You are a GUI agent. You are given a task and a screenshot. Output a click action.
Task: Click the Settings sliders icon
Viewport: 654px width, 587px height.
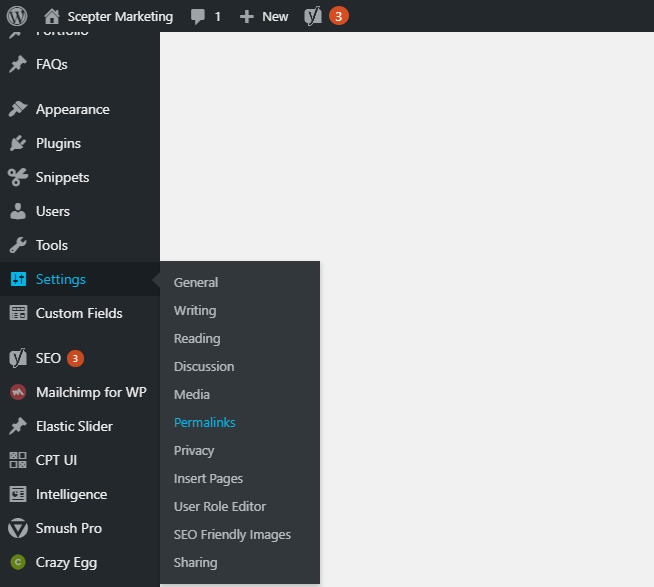click(18, 279)
